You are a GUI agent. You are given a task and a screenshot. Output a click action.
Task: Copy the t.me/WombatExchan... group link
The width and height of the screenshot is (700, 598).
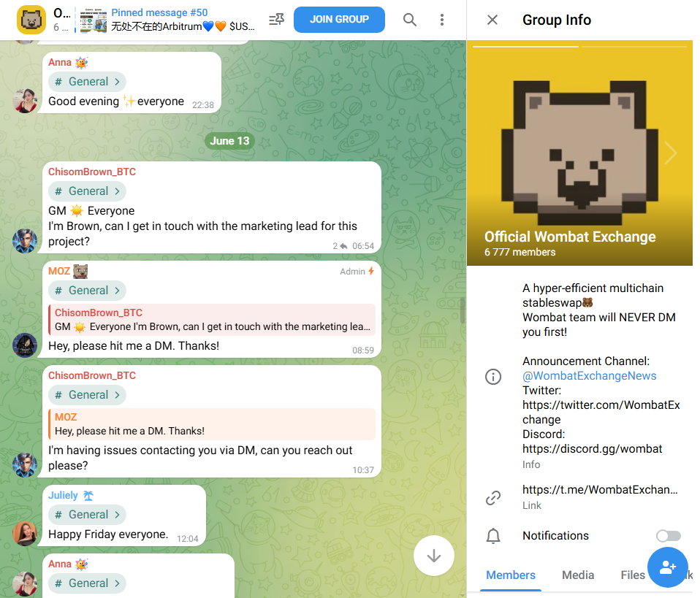[x=600, y=490]
